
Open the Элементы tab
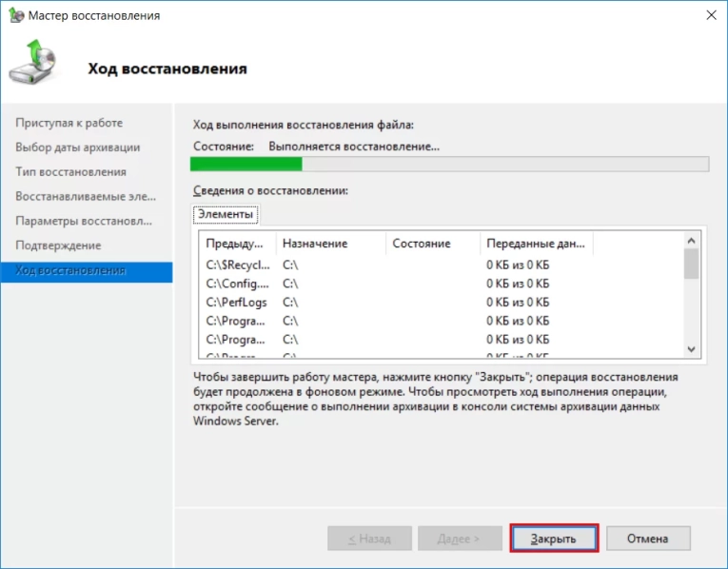click(x=226, y=214)
